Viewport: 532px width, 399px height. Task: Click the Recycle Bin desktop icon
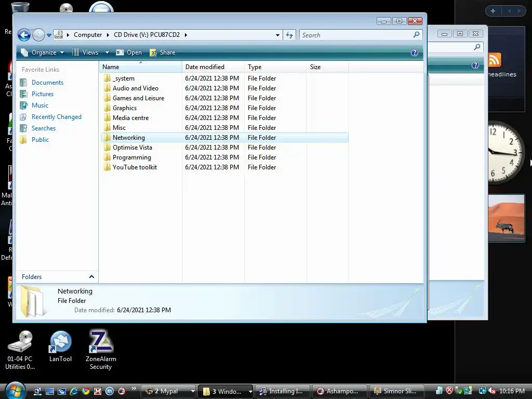tap(20, 7)
